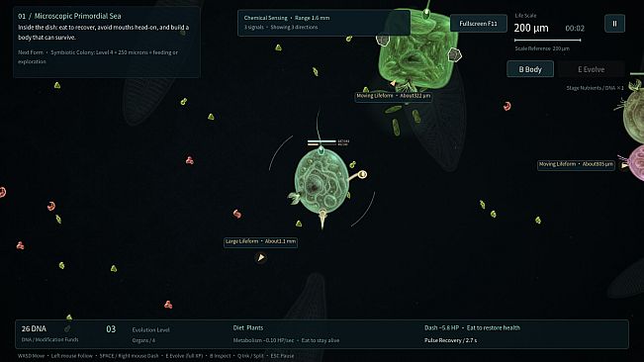Image resolution: width=644 pixels, height=362 pixels.
Task: Click the 00:02 elapsed timer
Action: (x=575, y=29)
